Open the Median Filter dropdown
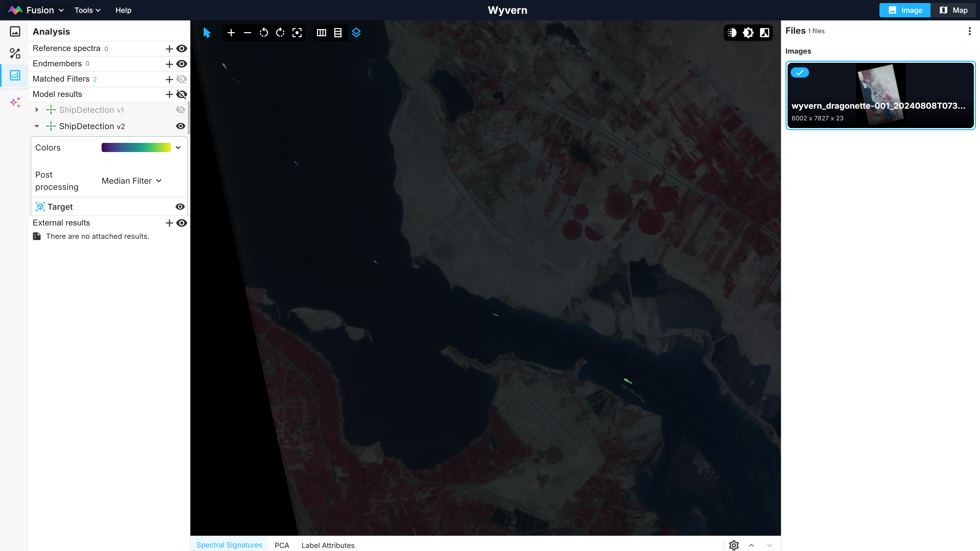Screen dimensions: 980x551 coord(131,181)
